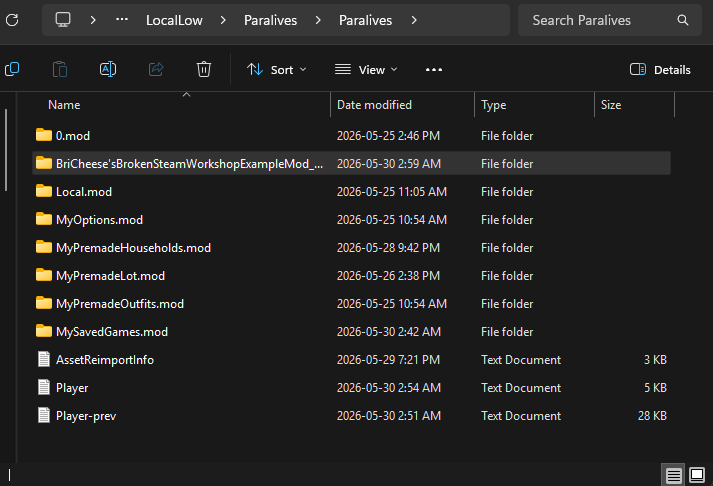Select the MyOptions.mod folder name
Screen dimensions: 713x486
pos(100,220)
